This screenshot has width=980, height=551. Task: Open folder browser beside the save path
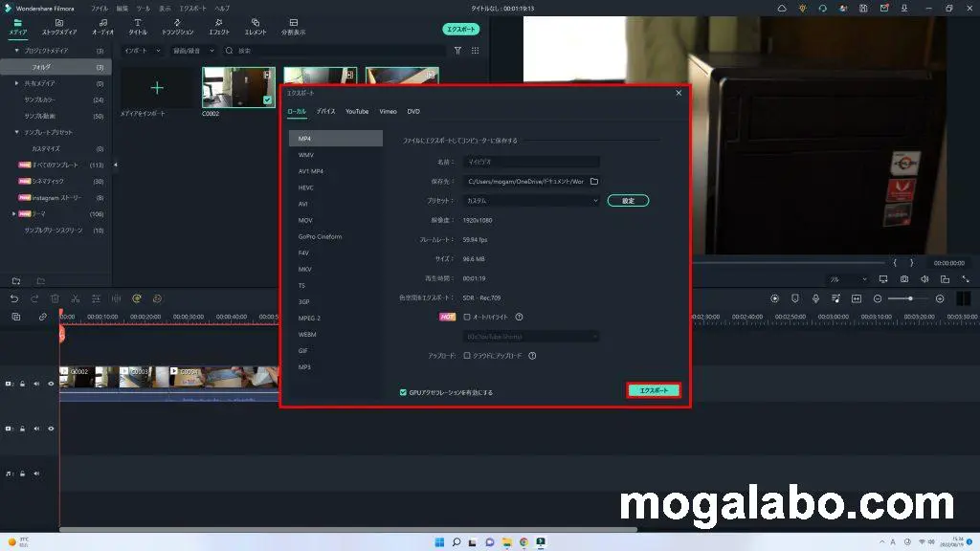(x=593, y=181)
